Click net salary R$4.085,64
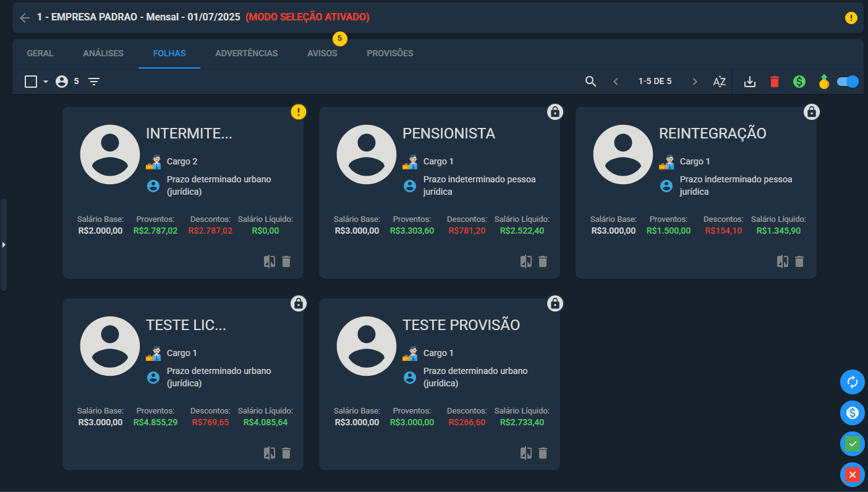Viewport: 868px width, 492px height. click(x=265, y=423)
